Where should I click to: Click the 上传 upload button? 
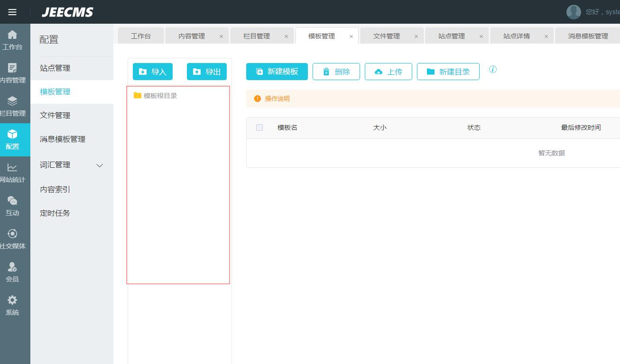coord(388,72)
